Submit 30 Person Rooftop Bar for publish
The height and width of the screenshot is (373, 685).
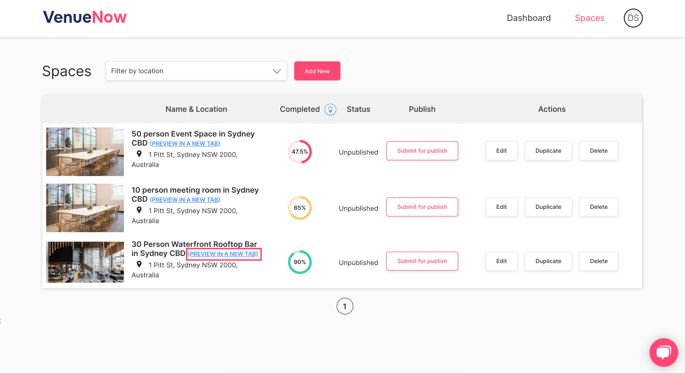coord(422,261)
